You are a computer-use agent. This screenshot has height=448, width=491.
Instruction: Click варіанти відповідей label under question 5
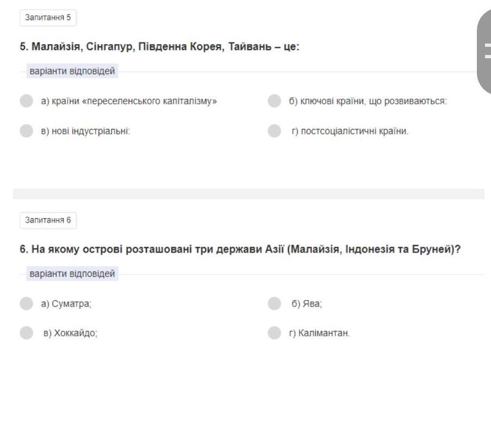coord(72,71)
